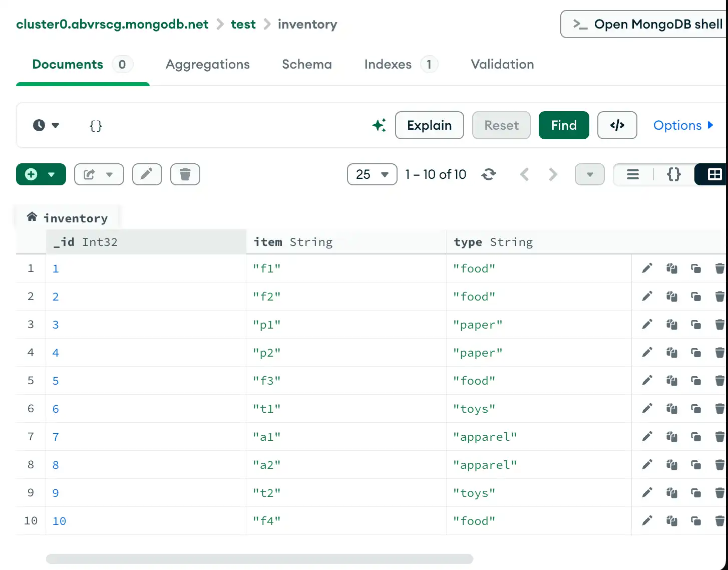Open the query export code icon
The height and width of the screenshot is (570, 728).
[617, 125]
